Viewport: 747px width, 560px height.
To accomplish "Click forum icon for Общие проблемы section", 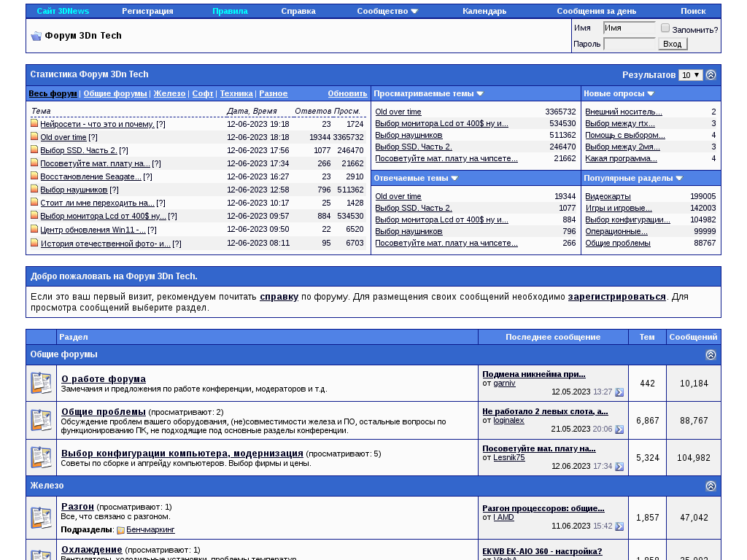I will point(41,420).
